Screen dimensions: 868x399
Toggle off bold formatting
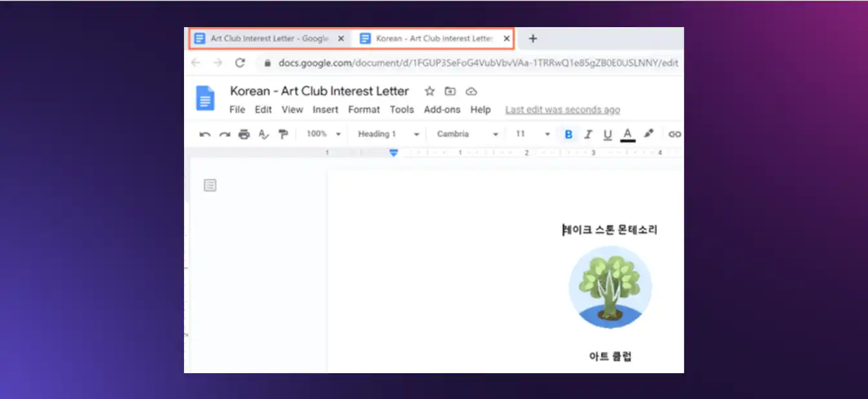[568, 134]
